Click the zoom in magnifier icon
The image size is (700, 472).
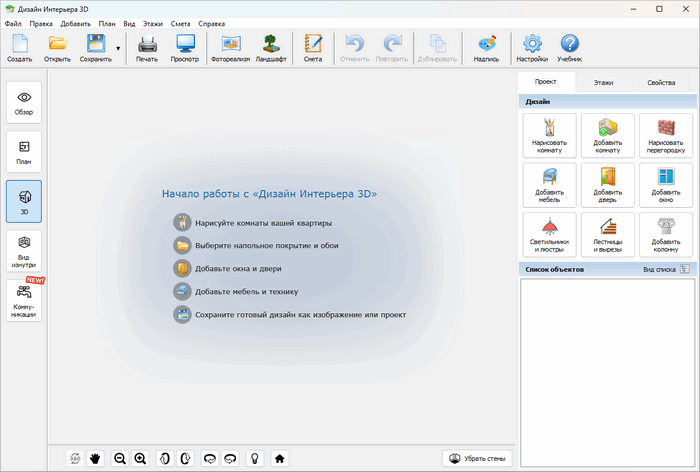(140, 458)
